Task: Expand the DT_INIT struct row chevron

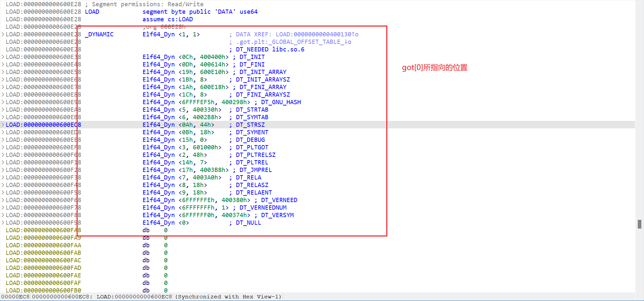Action: point(3,57)
